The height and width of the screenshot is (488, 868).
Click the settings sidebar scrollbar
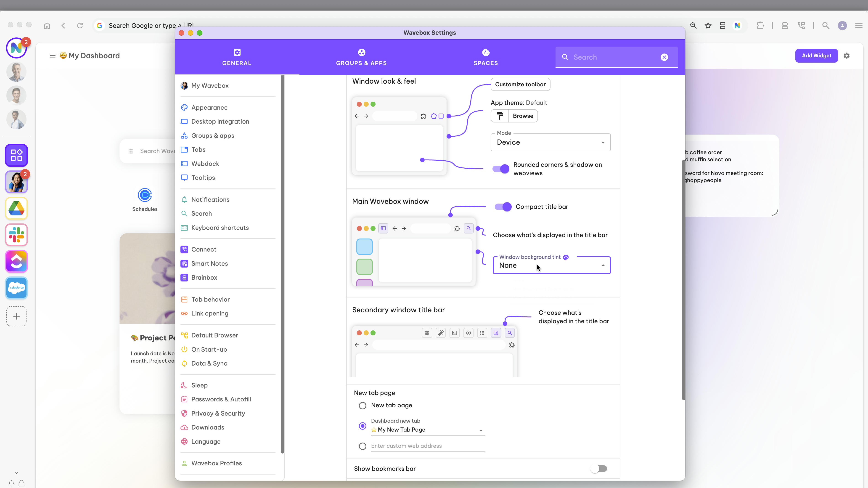(282, 265)
